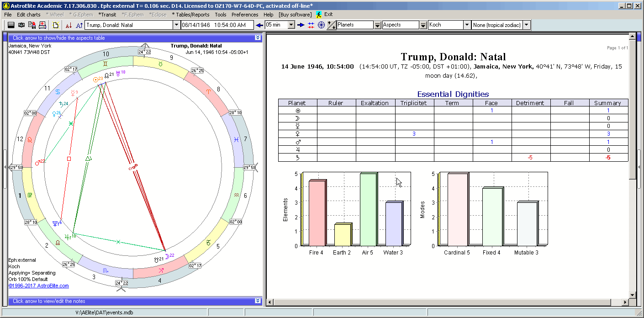
Task: Click the report's vertical scrollbar down arrow
Action: pos(632,295)
